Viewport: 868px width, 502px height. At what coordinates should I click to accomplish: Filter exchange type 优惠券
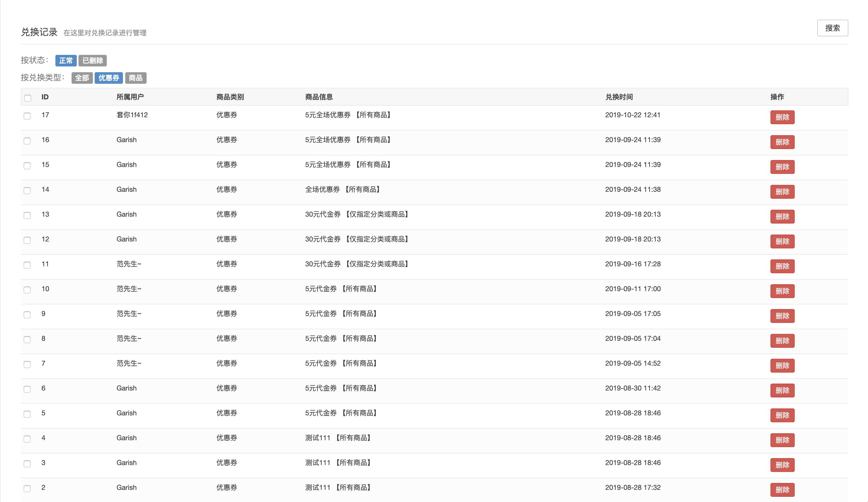coord(108,78)
